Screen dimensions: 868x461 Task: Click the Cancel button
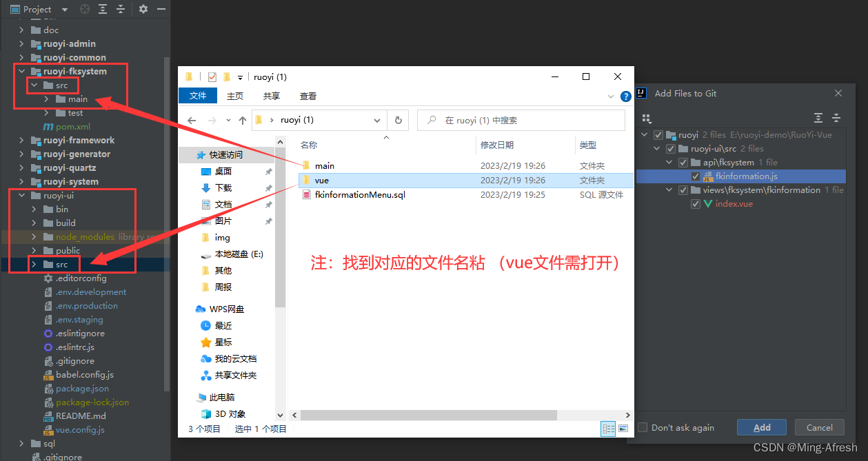[819, 427]
